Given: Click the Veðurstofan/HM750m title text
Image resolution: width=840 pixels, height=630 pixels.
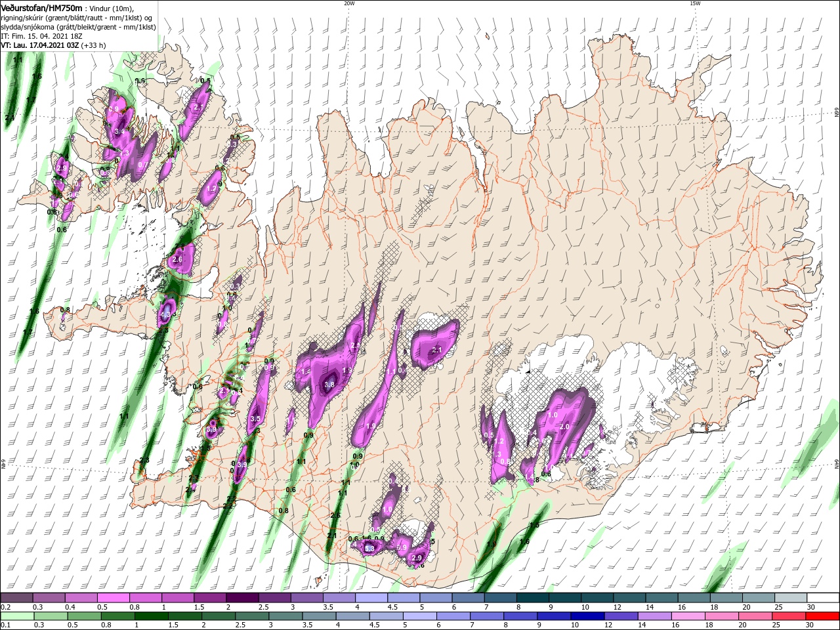Looking at the screenshot, I should [41, 8].
